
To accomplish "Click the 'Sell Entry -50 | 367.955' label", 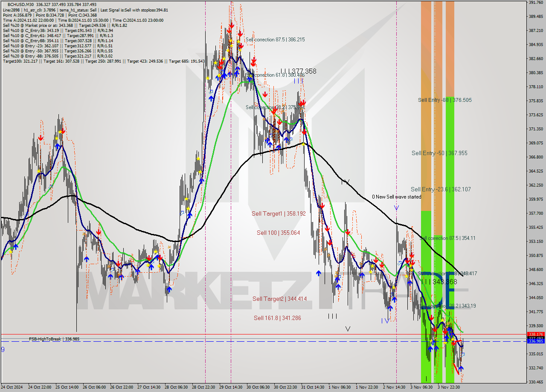I will 439,153.
